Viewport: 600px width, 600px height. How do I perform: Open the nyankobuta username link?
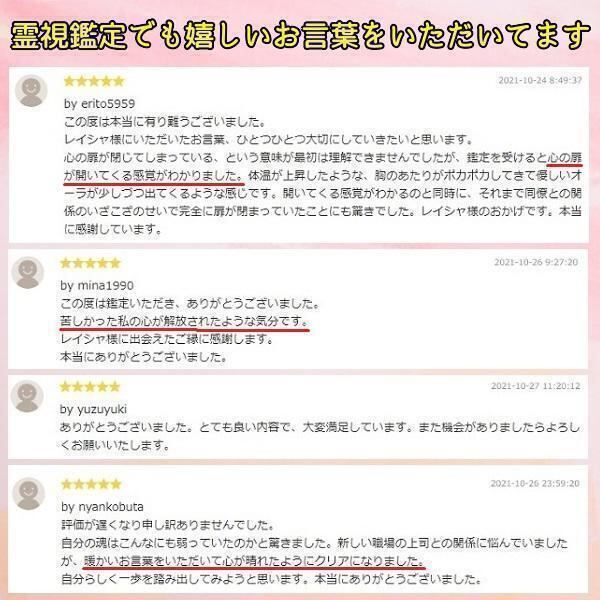(111, 507)
